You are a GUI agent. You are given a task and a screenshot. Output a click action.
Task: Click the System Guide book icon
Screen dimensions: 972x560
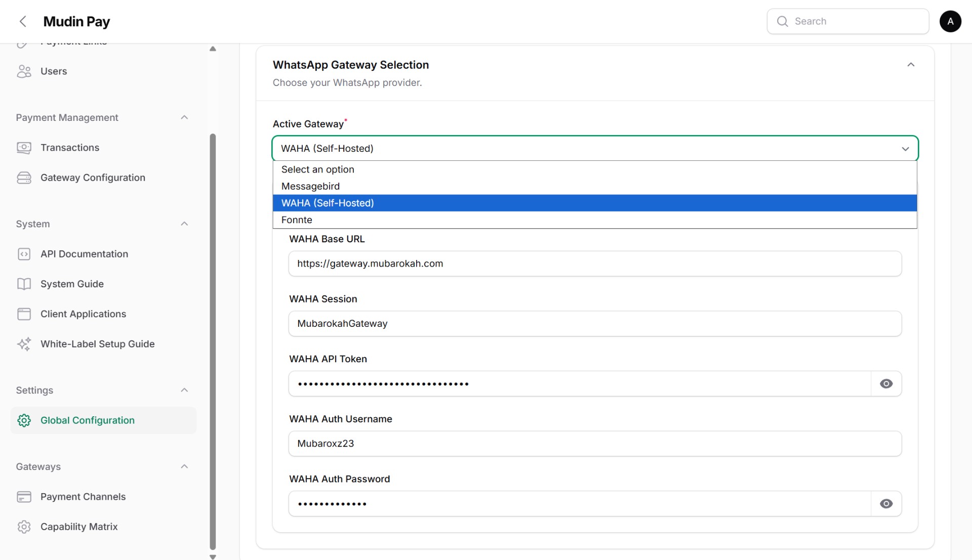[24, 284]
